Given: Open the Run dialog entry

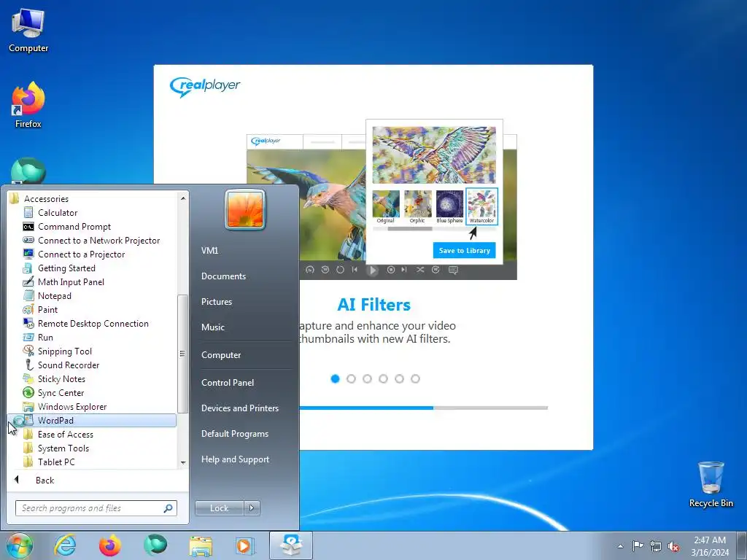Looking at the screenshot, I should pyautogui.click(x=44, y=337).
